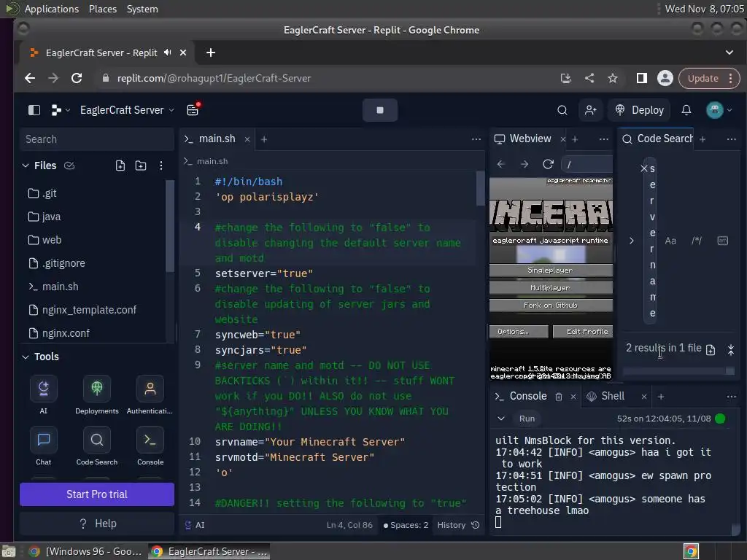747x560 pixels.
Task: Collapse all Code Search results
Action: (731, 350)
